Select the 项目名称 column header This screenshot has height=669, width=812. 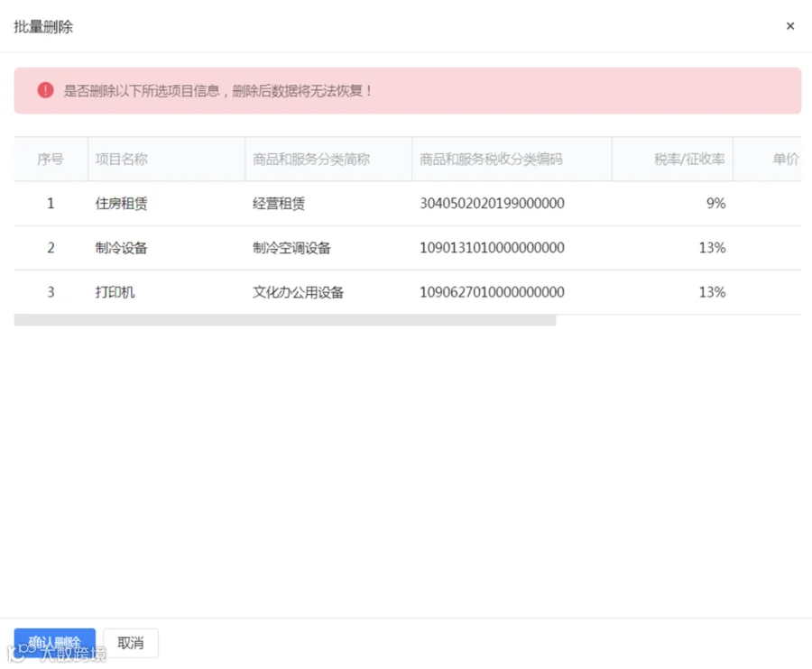(x=121, y=159)
